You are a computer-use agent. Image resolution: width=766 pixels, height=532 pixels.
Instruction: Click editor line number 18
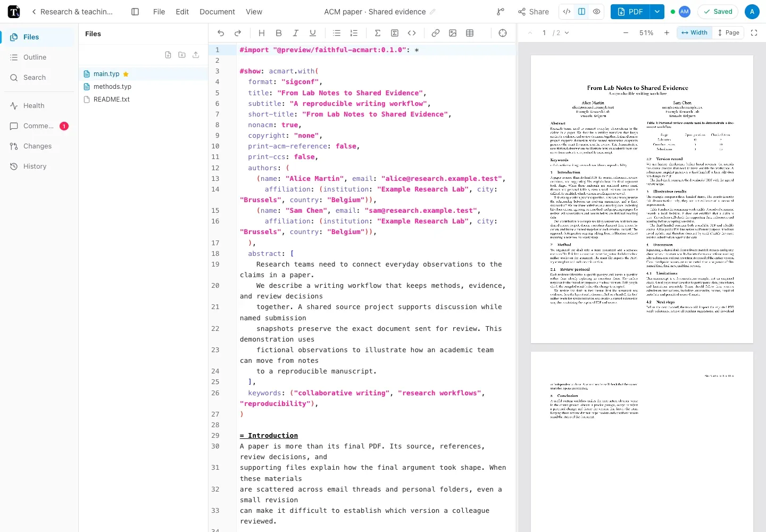[x=215, y=254]
